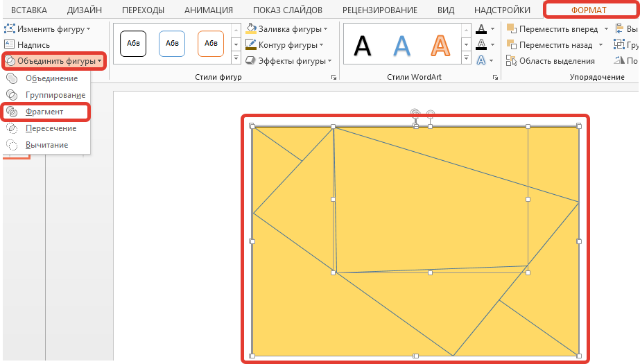Expand the shape styles gallery
This screenshot has height=364, width=640.
tap(236, 58)
